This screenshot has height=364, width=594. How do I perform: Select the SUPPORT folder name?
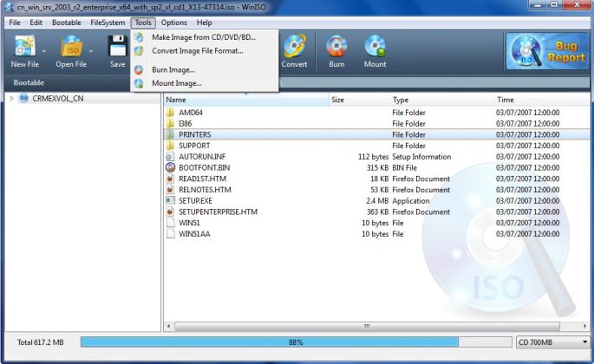point(194,146)
